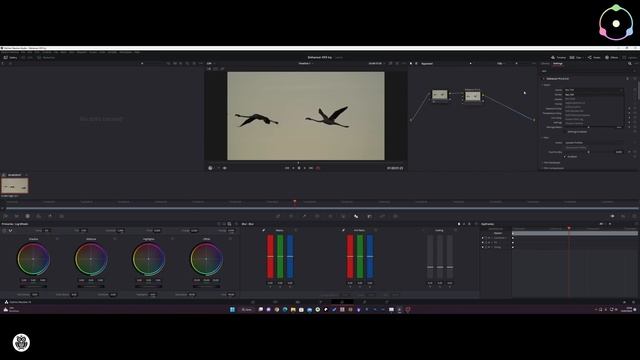Show the Keyframes palette icon
The width and height of the screenshot is (640, 360).
[x=612, y=216]
